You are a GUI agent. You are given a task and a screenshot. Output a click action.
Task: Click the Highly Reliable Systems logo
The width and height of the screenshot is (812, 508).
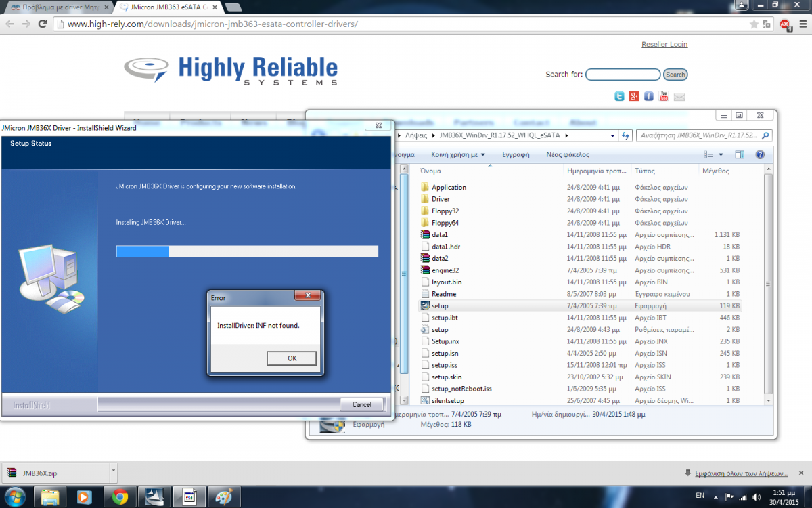tap(230, 72)
